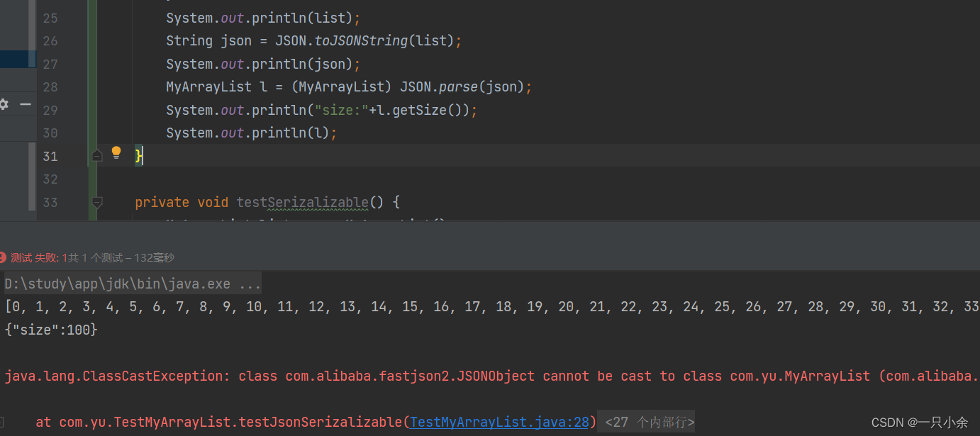Screen dimensions: 980x436
Task: Click line number 28 in the gutter
Action: [x=50, y=87]
